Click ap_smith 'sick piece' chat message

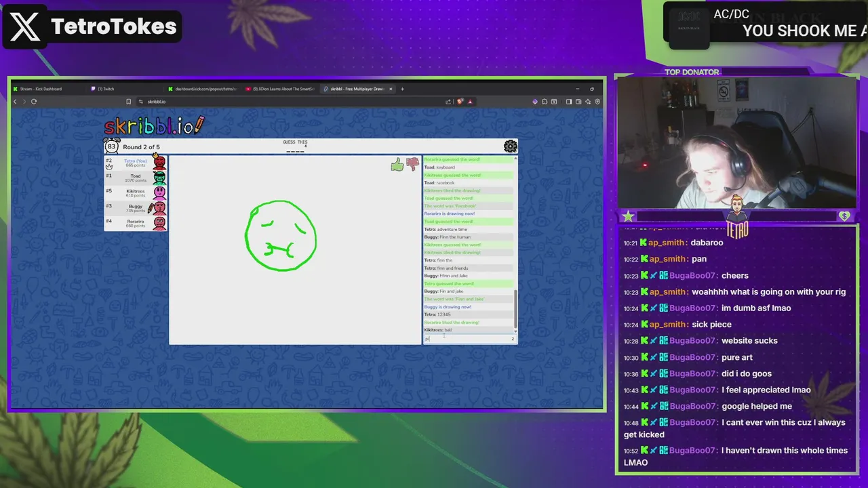tap(677, 325)
